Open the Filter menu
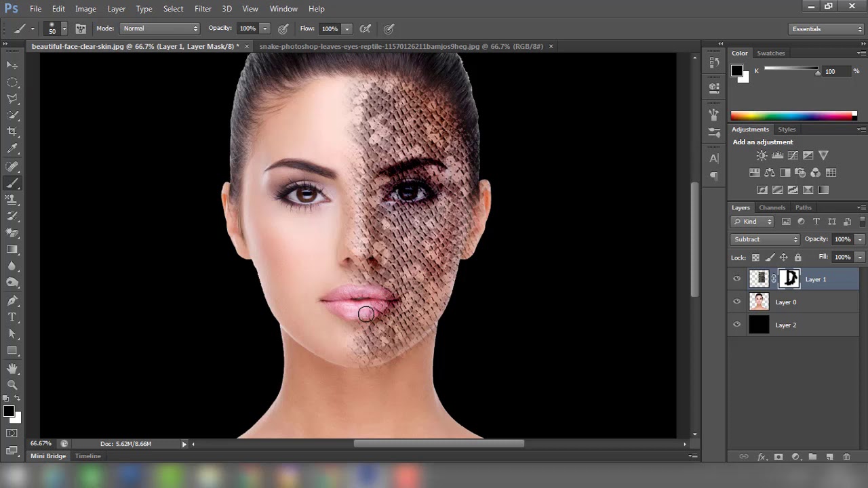Screen dimensions: 868x488 pyautogui.click(x=203, y=9)
